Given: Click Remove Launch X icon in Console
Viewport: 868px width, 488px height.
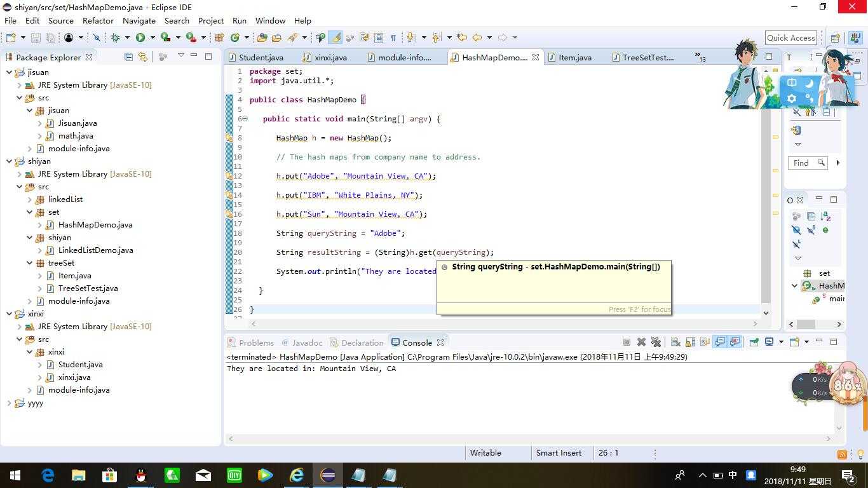Looking at the screenshot, I should click(641, 342).
